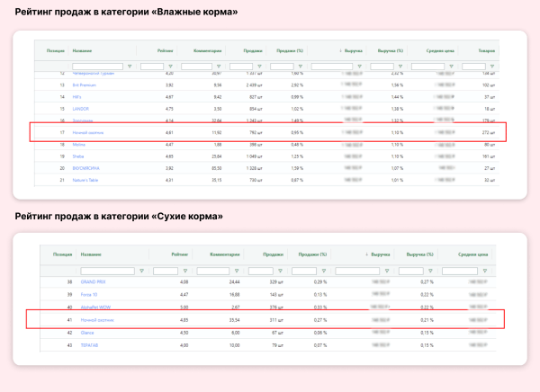Focus the Продажи filter field in Влажные корма table
The width and height of the screenshot is (540, 392).
(241, 67)
